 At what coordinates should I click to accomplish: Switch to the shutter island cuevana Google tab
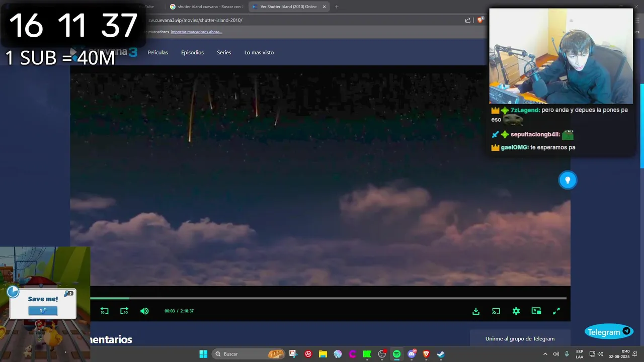pyautogui.click(x=206, y=7)
